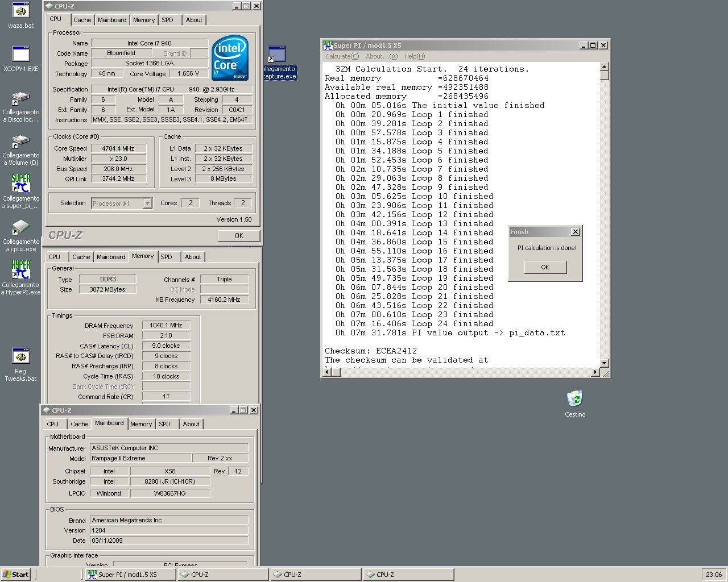Click NB Frequency 4160.2 MHz value
This screenshot has height=582, width=728.
tap(224, 300)
